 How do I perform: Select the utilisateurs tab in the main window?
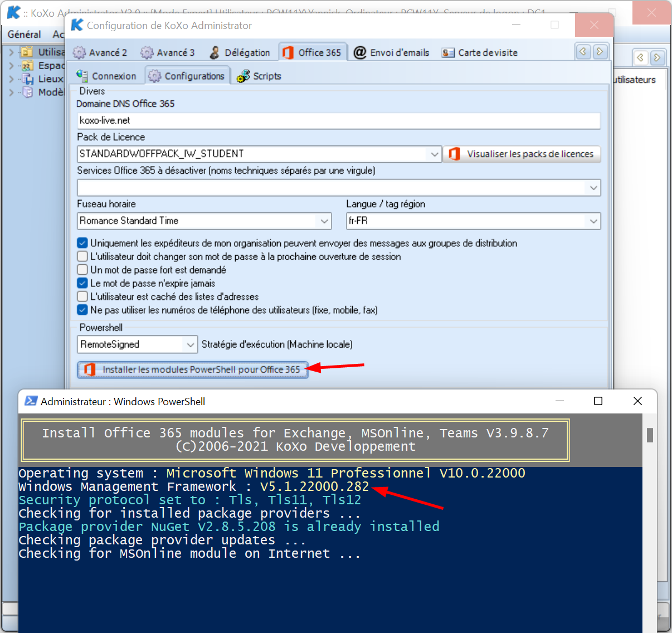coord(634,80)
